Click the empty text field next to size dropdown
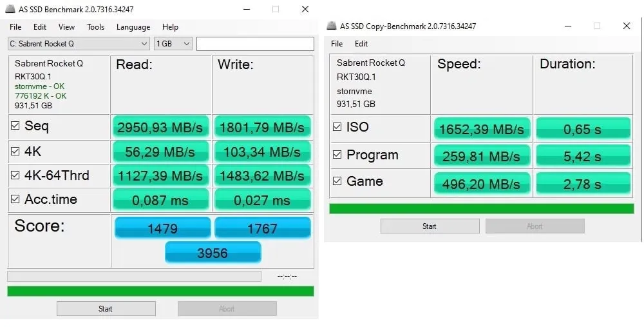Image resolution: width=644 pixels, height=327 pixels. click(x=255, y=44)
